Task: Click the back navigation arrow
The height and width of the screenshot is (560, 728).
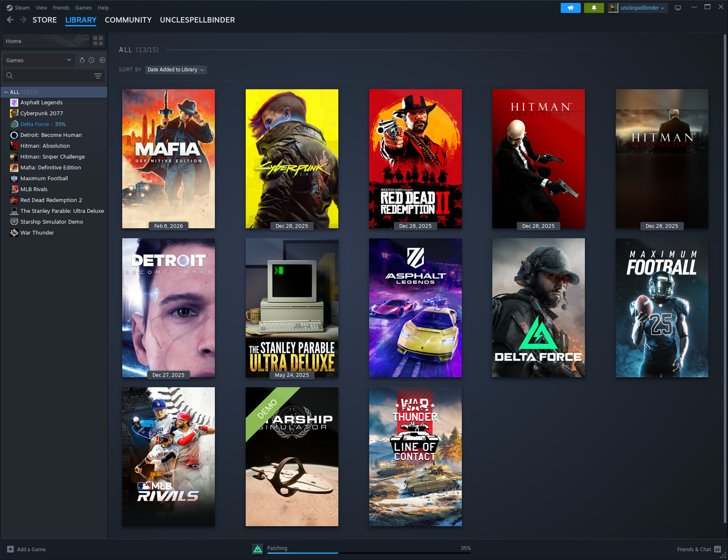Action: coord(10,20)
